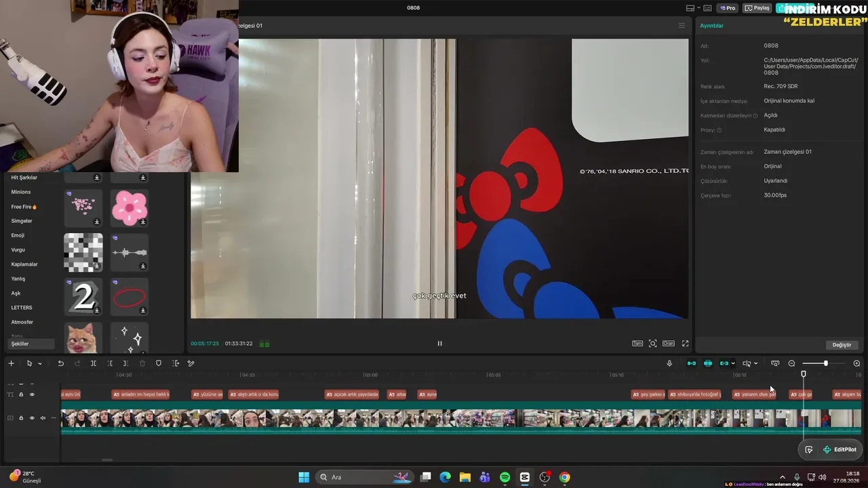868x488 pixels.
Task: Click the Paylaş share button
Action: pyautogui.click(x=757, y=8)
